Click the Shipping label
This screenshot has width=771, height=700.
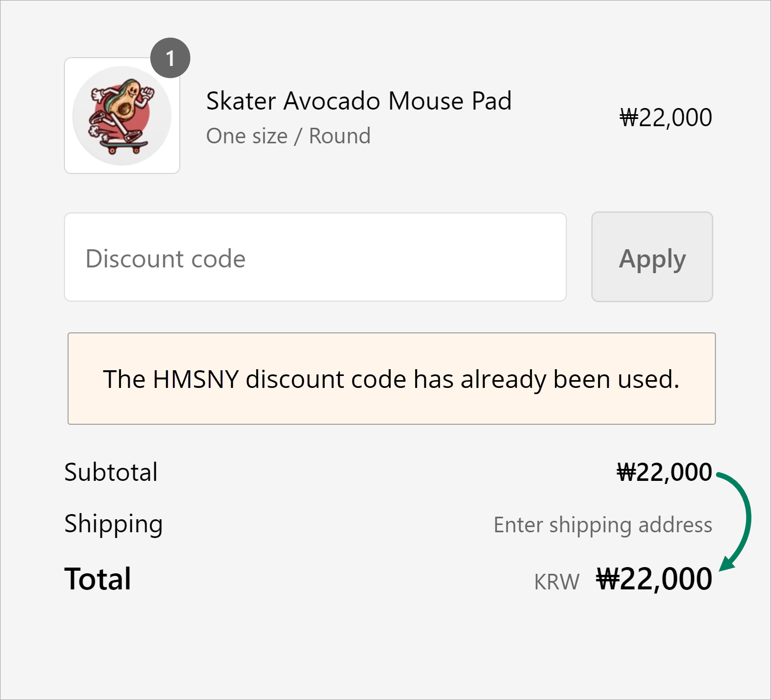[x=113, y=523]
